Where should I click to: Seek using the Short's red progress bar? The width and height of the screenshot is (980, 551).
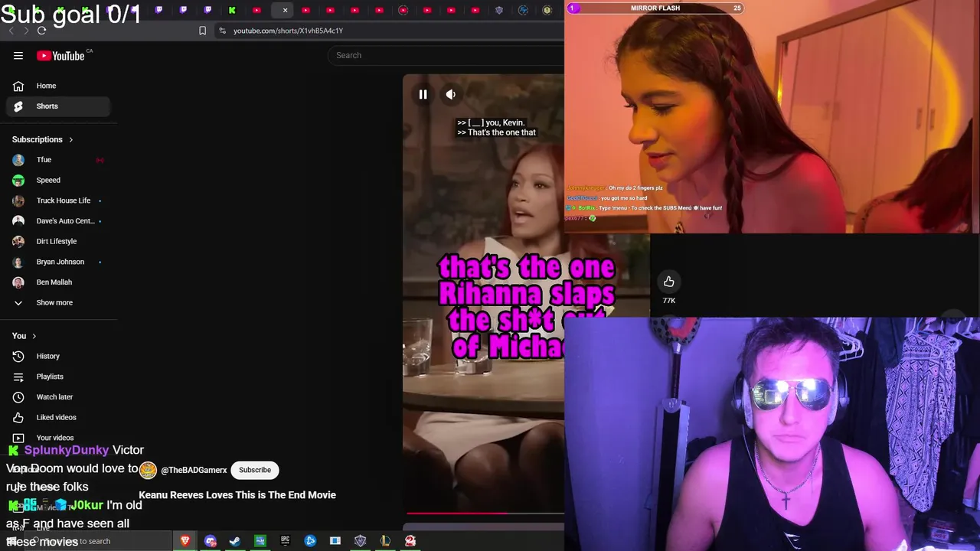485,514
